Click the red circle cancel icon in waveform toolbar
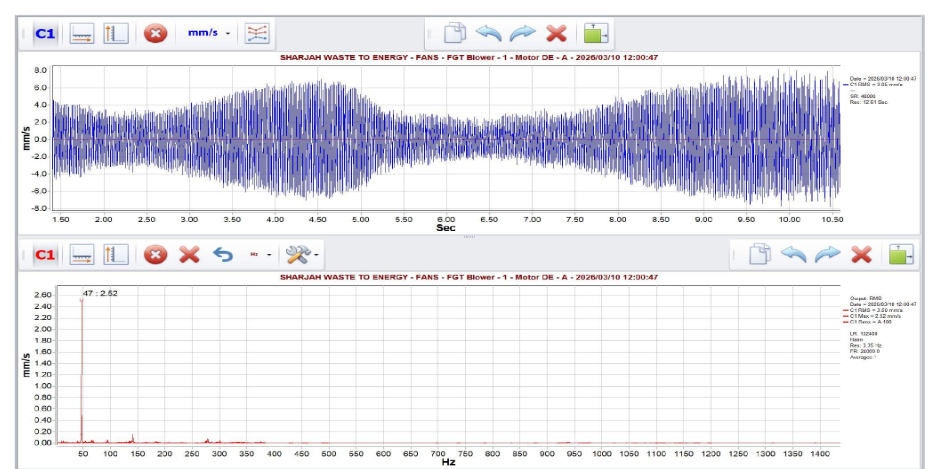Viewport: 928px width, 469px height. (156, 33)
